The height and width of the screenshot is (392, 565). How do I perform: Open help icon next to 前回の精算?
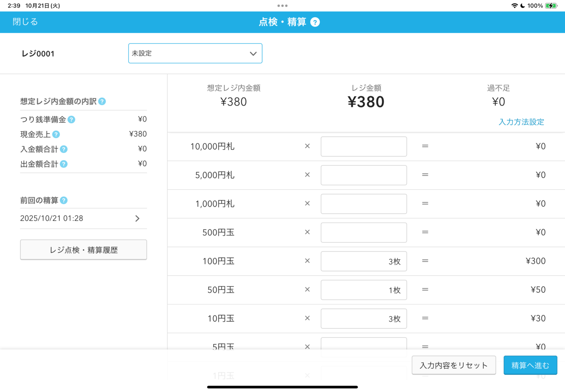pos(64,201)
